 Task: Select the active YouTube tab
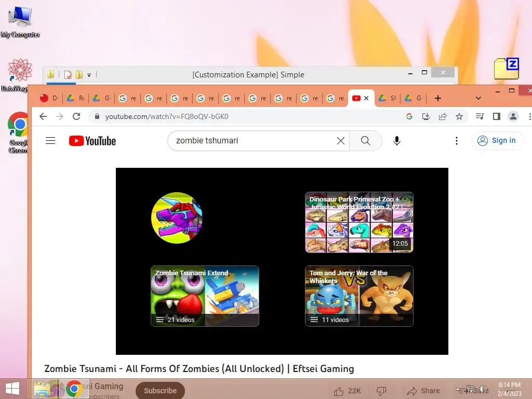[x=361, y=98]
